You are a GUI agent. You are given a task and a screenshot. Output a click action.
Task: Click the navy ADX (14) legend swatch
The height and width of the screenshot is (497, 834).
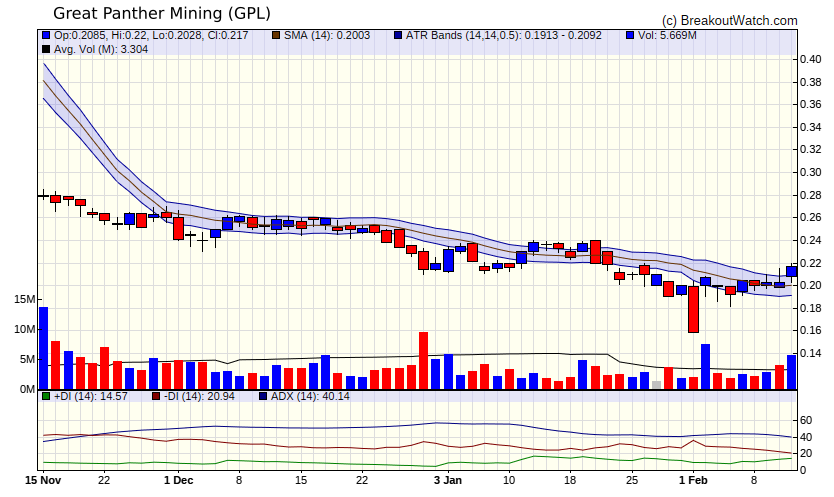pos(263,396)
